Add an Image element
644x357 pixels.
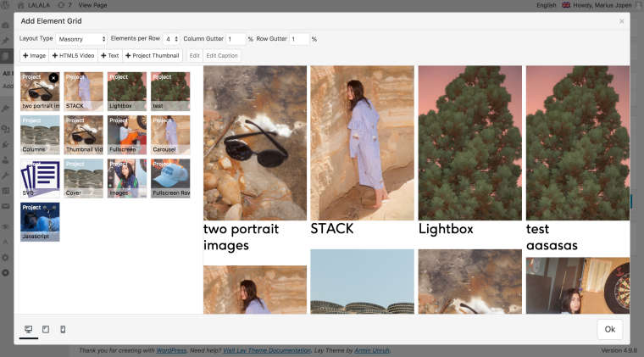coord(35,56)
